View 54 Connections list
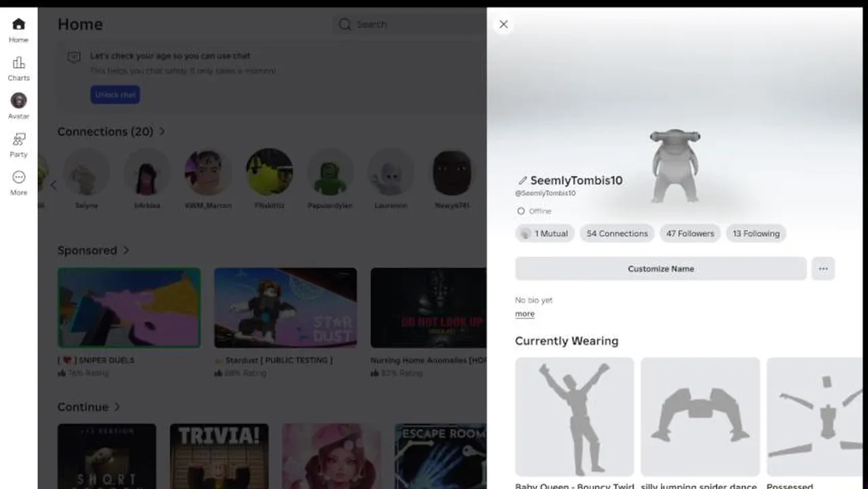Screen dimensions: 868x489 (617, 234)
